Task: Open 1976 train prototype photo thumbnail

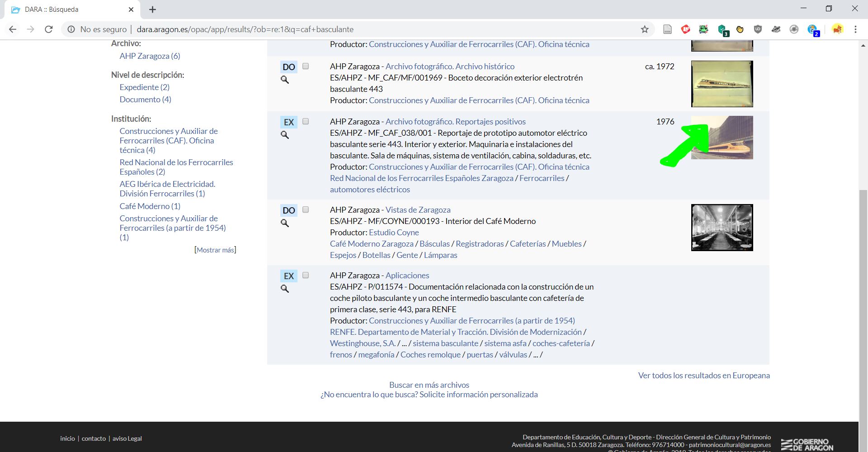Action: [722, 138]
